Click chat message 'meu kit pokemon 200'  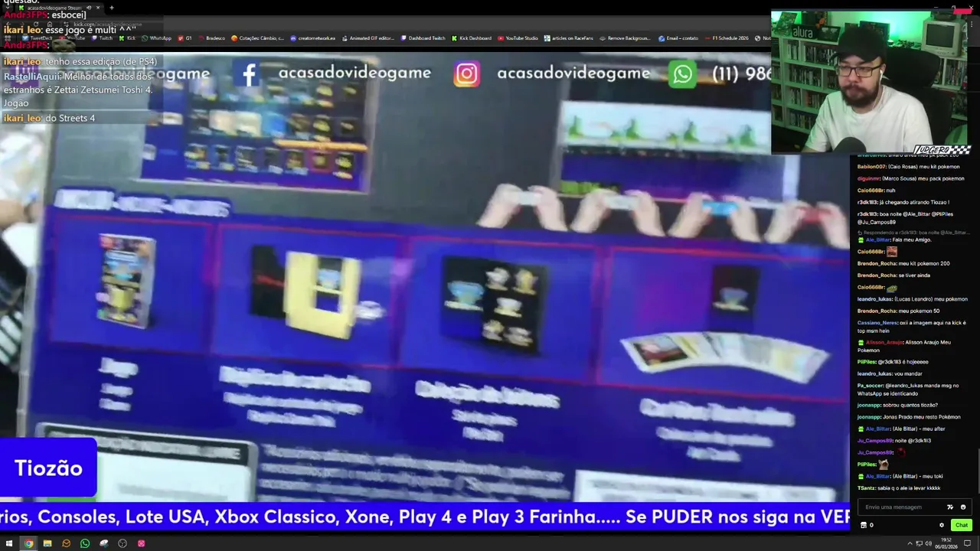[924, 263]
